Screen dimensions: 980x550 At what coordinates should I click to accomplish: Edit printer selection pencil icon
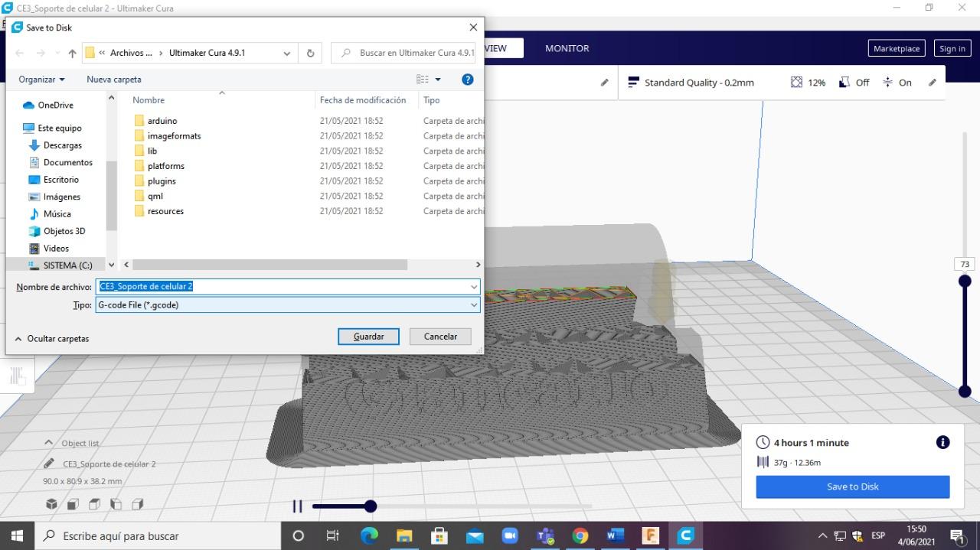point(604,83)
